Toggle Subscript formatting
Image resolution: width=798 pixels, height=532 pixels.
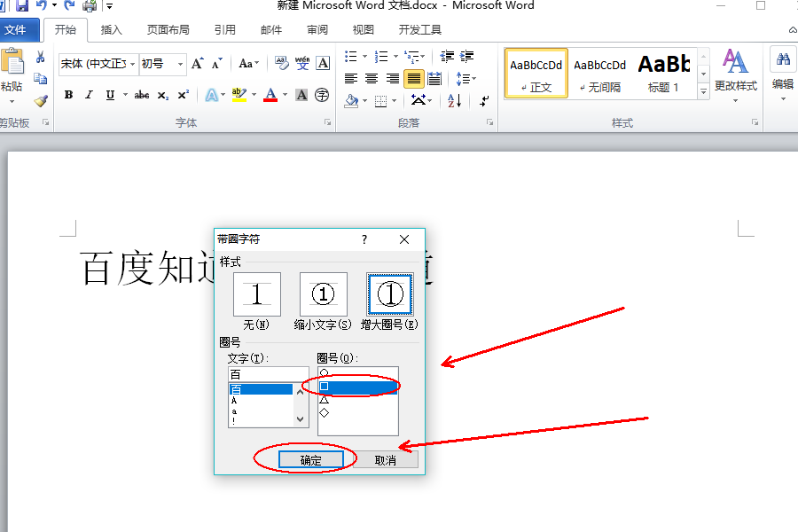pos(163,95)
